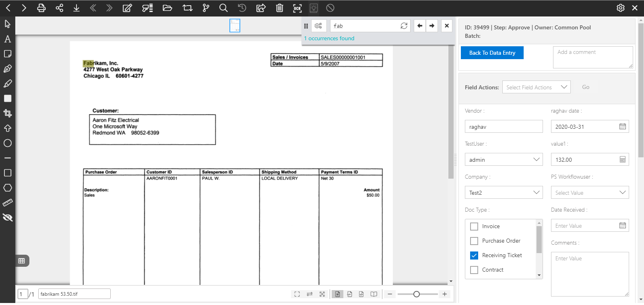644x305 pixels.
Task: Toggle the hide annotations eye icon
Action: click(x=7, y=218)
